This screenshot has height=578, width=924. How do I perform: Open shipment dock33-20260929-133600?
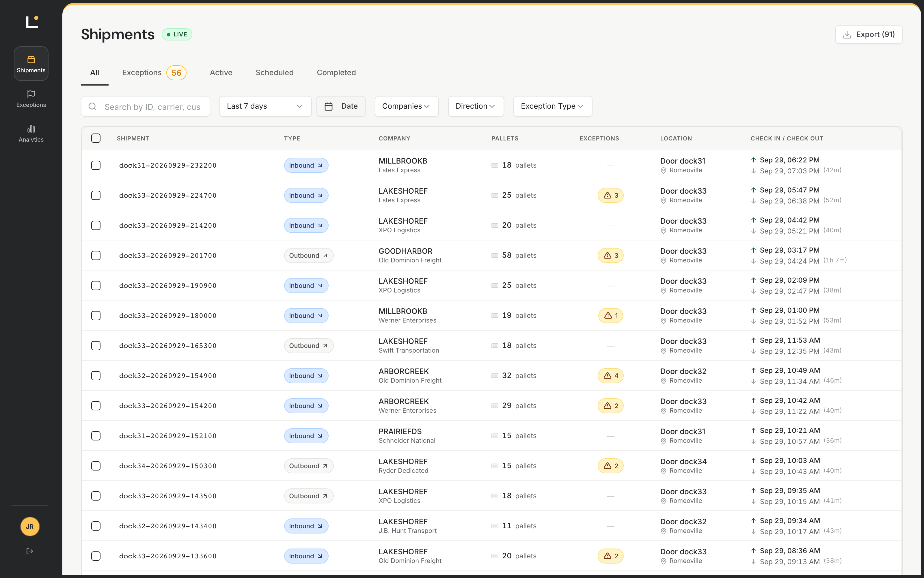pyautogui.click(x=167, y=556)
